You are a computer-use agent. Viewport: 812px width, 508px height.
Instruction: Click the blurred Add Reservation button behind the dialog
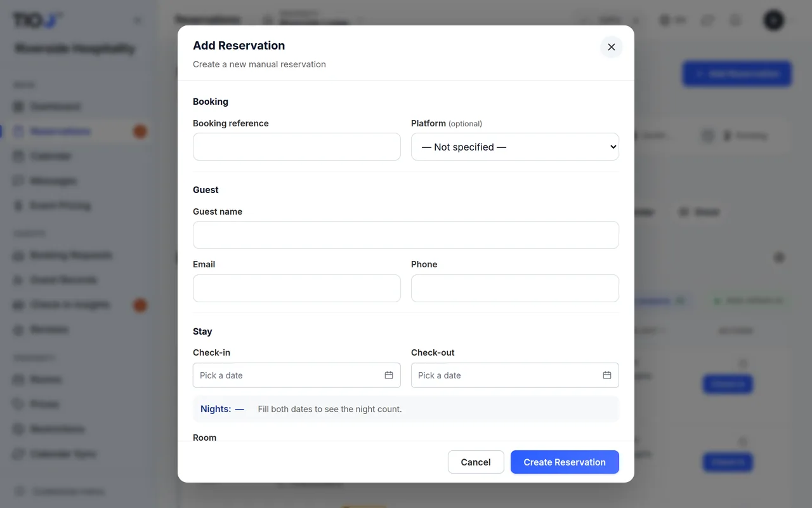(x=737, y=74)
